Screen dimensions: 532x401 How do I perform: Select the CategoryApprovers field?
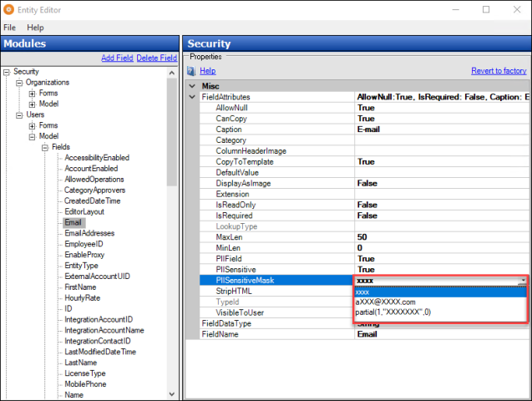(94, 190)
